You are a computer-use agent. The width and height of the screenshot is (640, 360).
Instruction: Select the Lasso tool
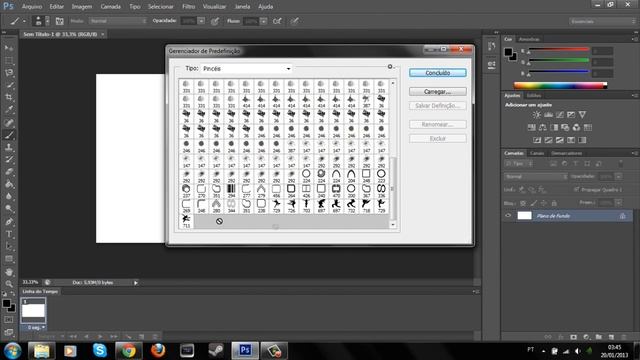pyautogui.click(x=9, y=73)
